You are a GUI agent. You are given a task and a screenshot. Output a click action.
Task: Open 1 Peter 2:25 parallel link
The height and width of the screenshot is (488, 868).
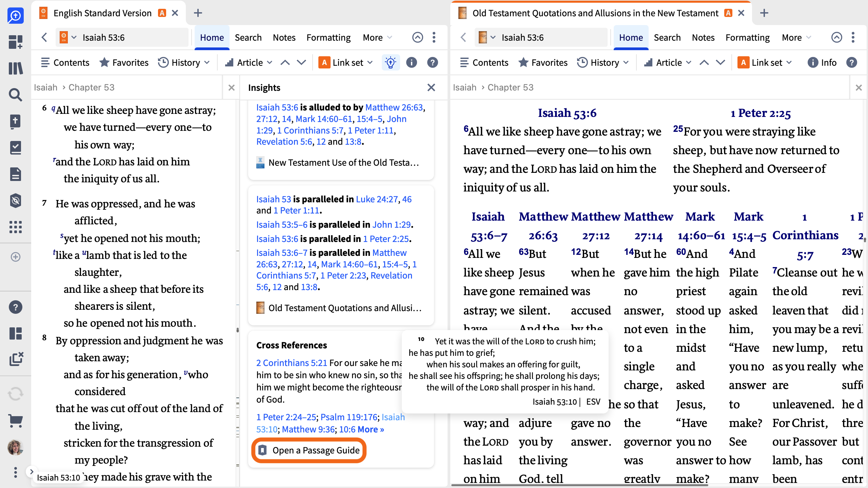point(386,239)
